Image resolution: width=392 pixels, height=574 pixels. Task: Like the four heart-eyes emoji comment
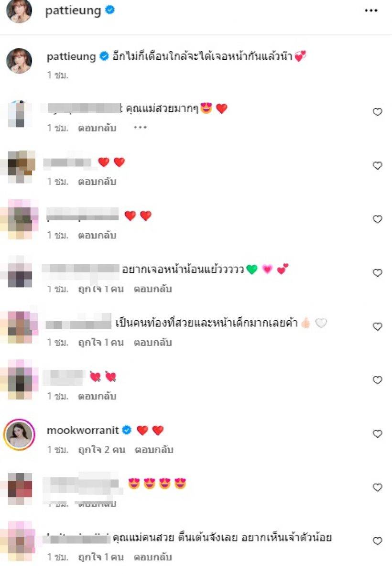pyautogui.click(x=378, y=487)
